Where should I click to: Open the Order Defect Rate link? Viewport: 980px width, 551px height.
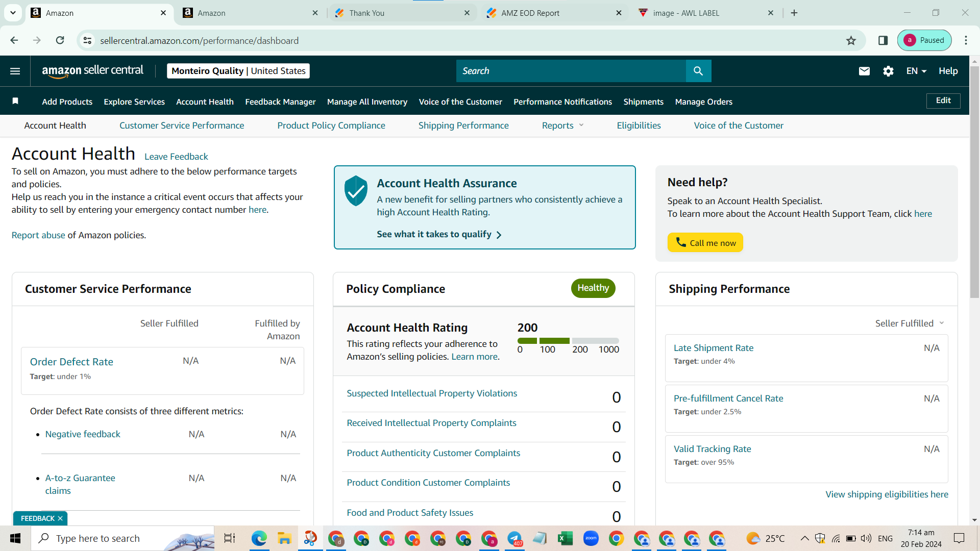(x=71, y=362)
